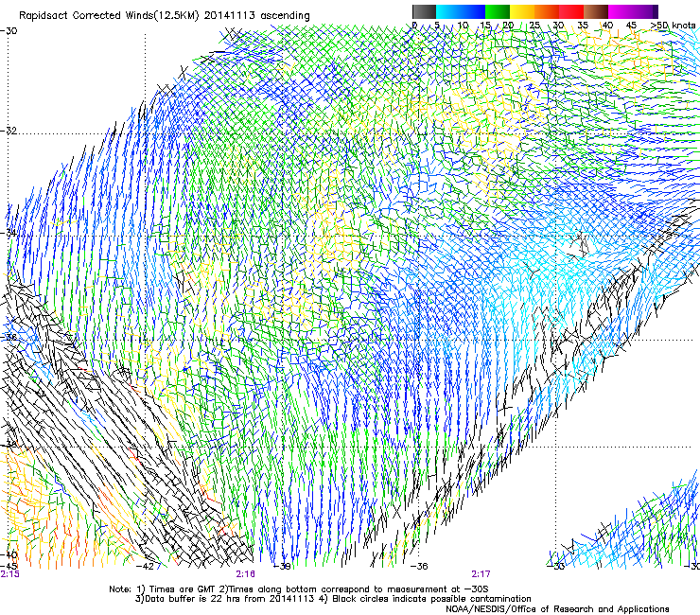Pick the red 30-35 knots legend swatch
Screen dimensions: 700x615
click(571, 11)
